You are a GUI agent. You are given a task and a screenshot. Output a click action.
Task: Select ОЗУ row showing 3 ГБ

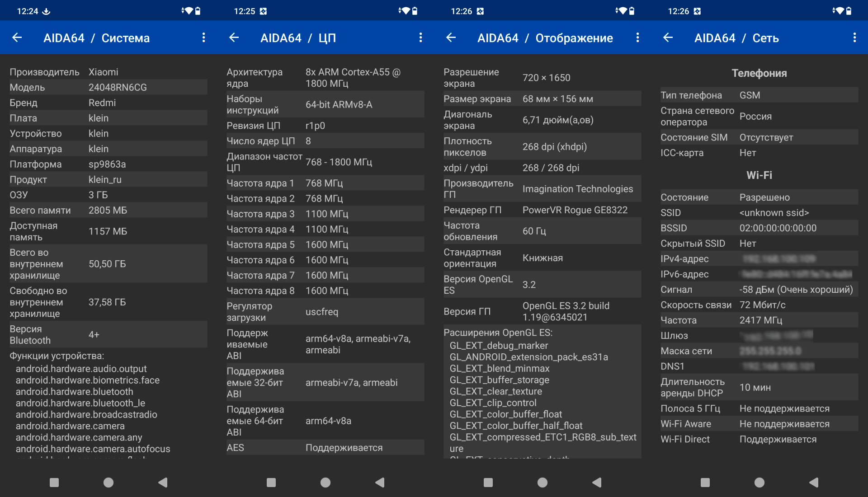108,195
